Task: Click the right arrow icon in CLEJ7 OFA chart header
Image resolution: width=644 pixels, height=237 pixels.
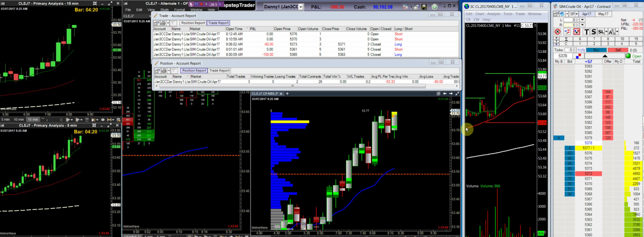Action: click(x=451, y=94)
